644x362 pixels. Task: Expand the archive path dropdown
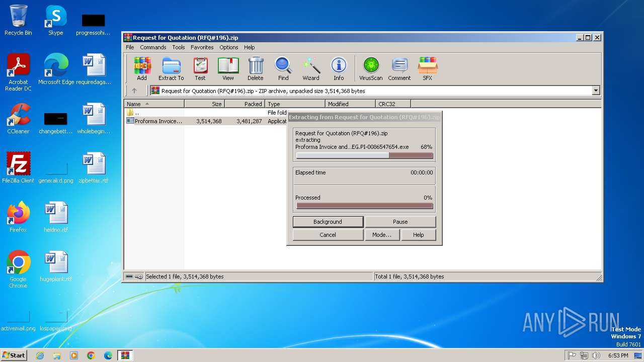[x=596, y=91]
